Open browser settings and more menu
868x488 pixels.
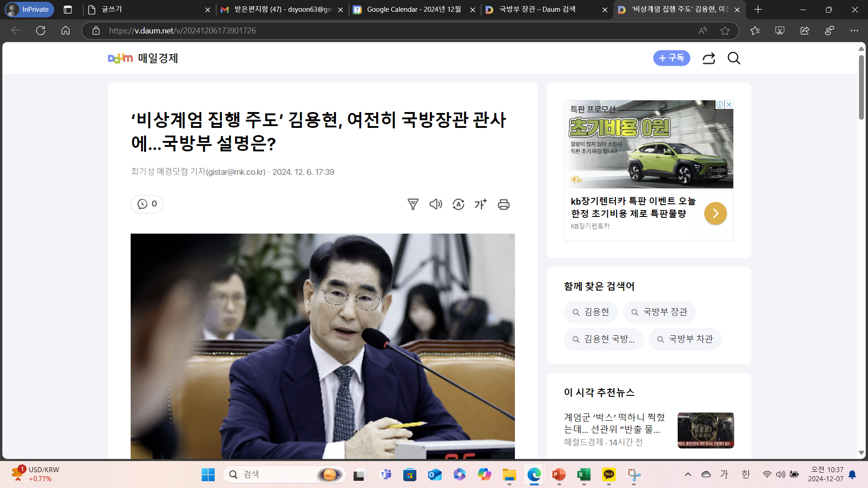[854, 31]
